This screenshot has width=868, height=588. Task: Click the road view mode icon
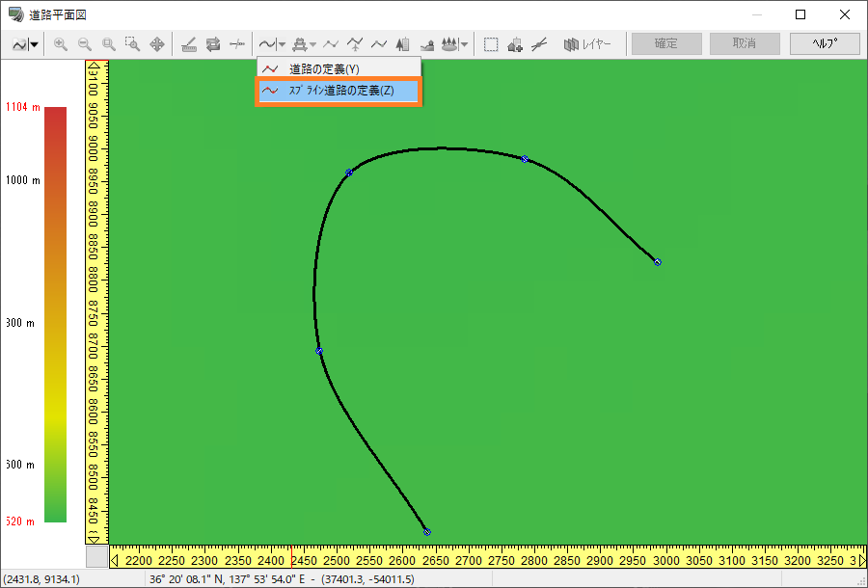click(x=19, y=44)
